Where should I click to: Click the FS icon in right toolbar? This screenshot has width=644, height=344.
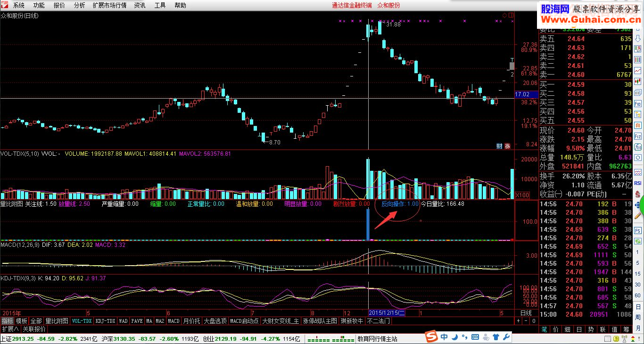pyautogui.click(x=637, y=230)
